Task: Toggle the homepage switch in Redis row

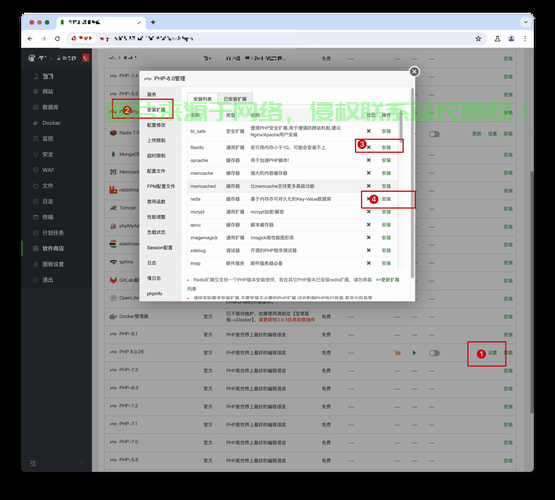Action: (x=434, y=134)
